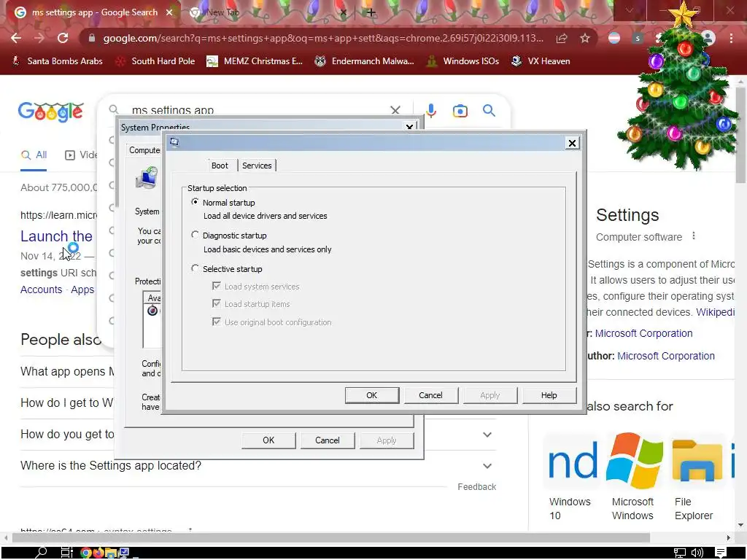
Task: Clear the Google search box text
Action: point(395,111)
